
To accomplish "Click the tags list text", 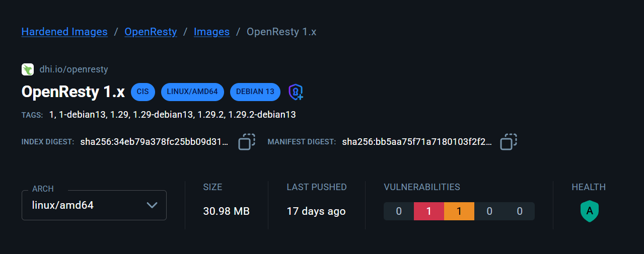I will point(172,115).
